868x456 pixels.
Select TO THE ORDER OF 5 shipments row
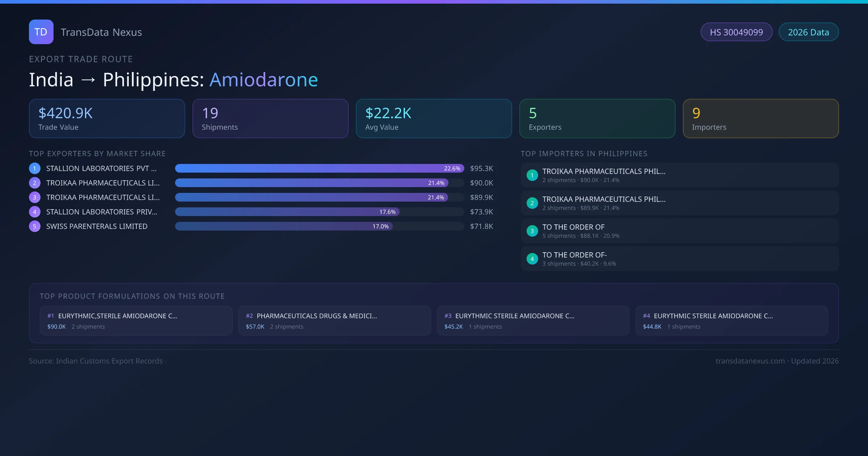pyautogui.click(x=680, y=231)
